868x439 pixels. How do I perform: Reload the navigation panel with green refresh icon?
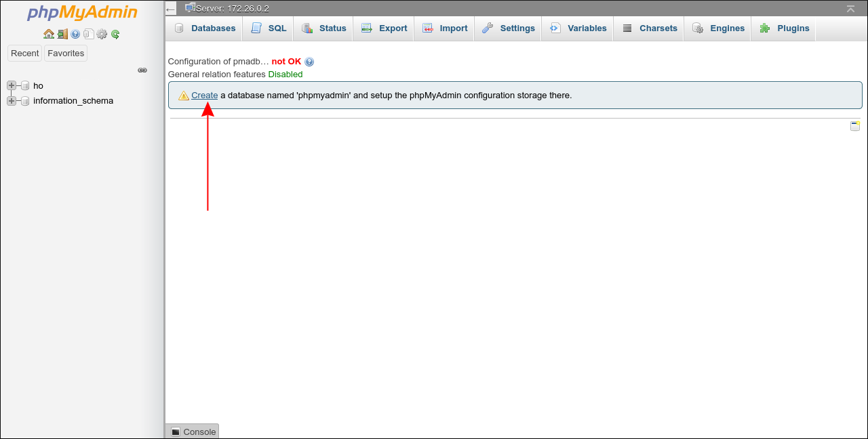click(x=115, y=33)
